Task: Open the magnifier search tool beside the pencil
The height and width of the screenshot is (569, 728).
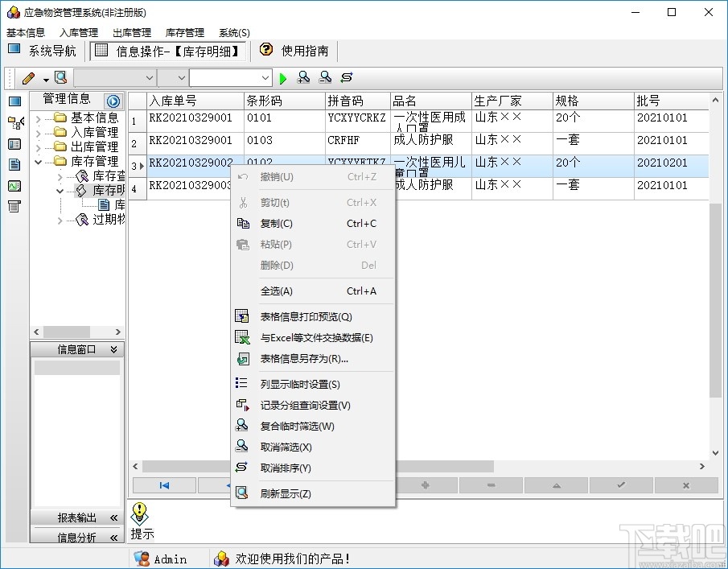Action: pos(61,77)
